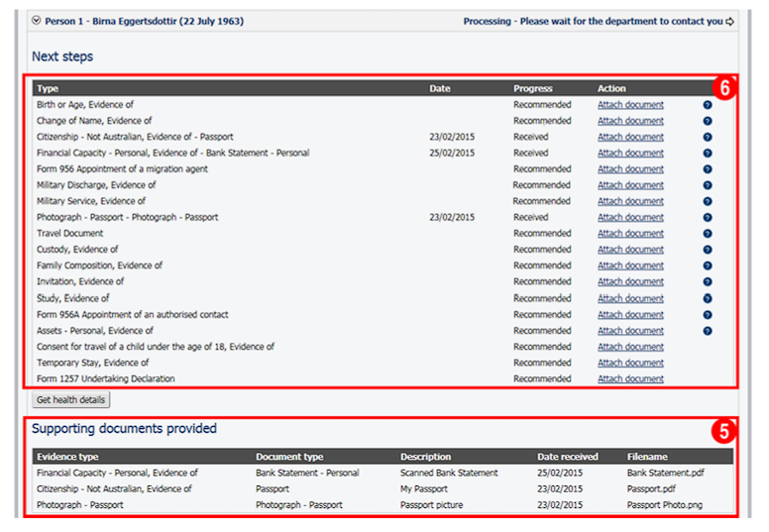Click help icon for Military Discharge row

[x=708, y=185]
